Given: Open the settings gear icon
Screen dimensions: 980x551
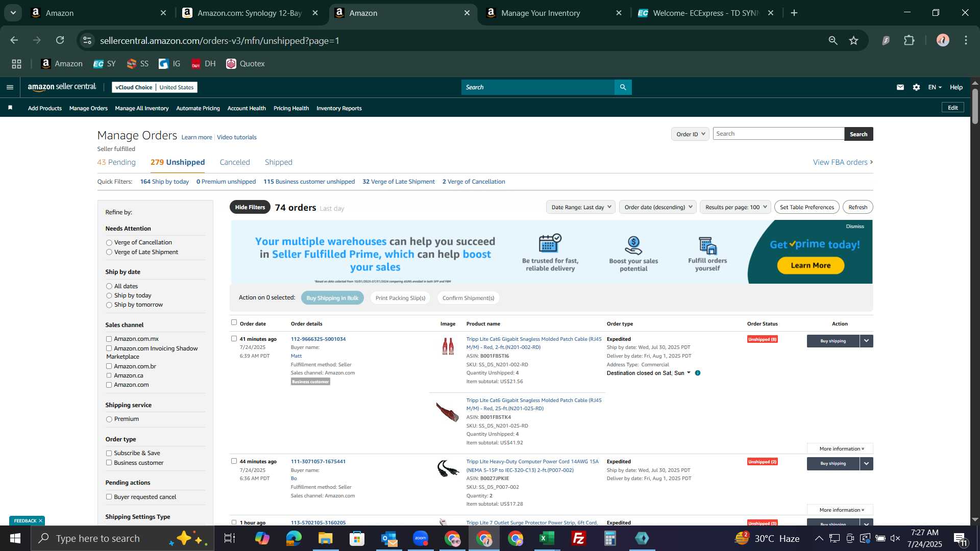Looking at the screenshot, I should [917, 87].
